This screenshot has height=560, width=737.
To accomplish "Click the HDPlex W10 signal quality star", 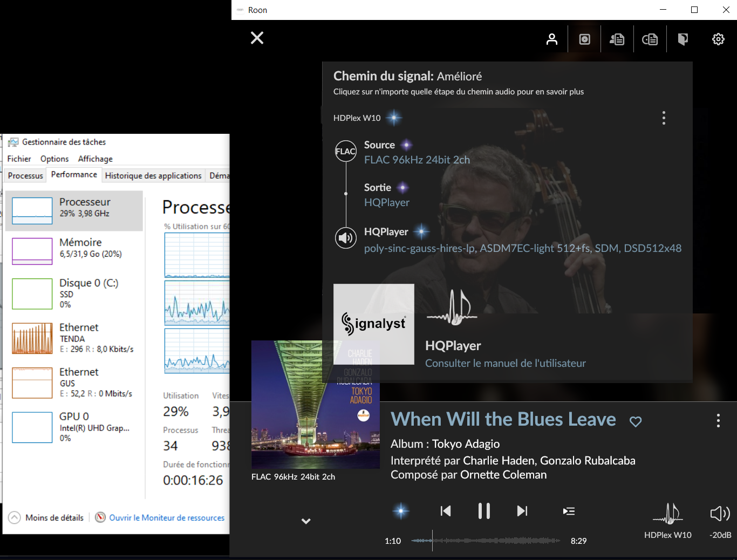I will coord(394,118).
